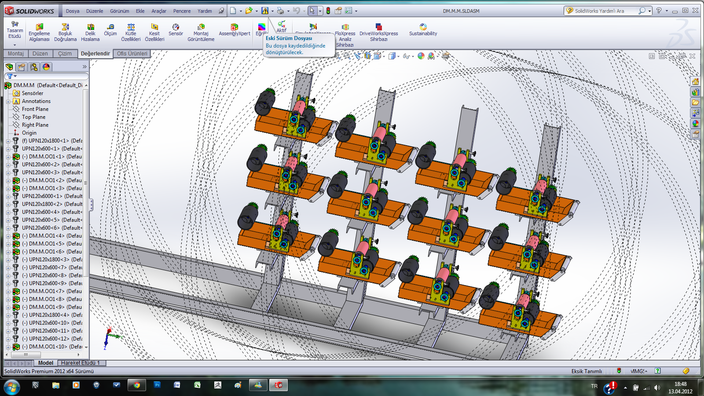Click the Select cursor tool
The width and height of the screenshot is (704, 396).
point(312,11)
